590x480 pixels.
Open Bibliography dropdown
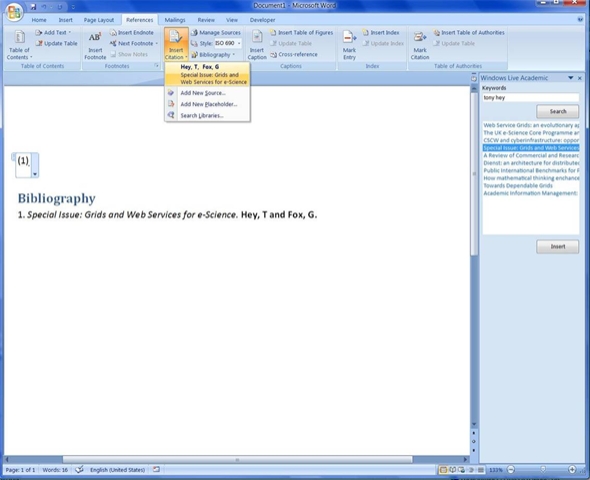pyautogui.click(x=213, y=55)
